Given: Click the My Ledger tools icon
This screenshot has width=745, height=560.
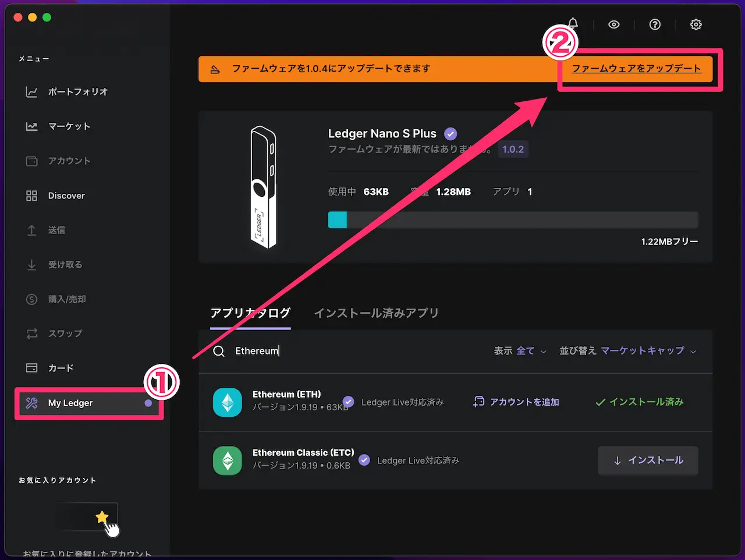Looking at the screenshot, I should (31, 403).
